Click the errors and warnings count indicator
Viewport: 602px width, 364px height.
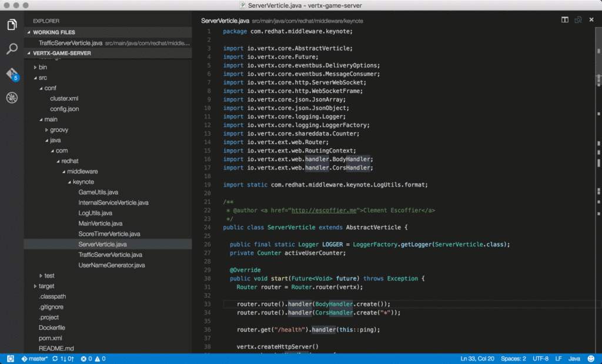point(93,359)
